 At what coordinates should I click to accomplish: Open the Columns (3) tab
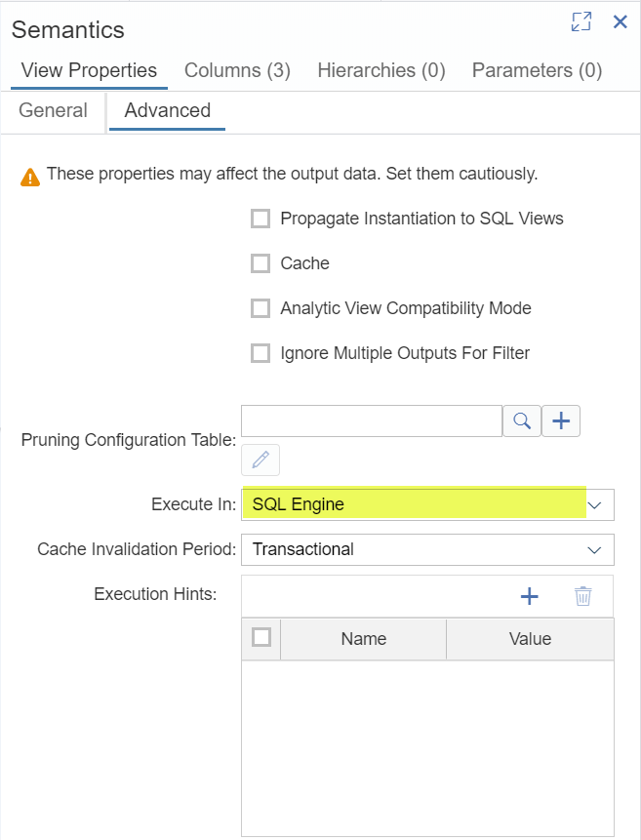point(237,70)
